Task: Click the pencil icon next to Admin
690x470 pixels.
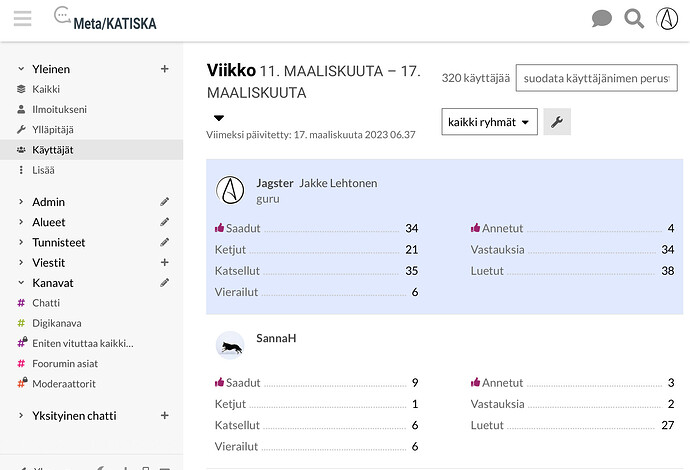Action: (165, 202)
